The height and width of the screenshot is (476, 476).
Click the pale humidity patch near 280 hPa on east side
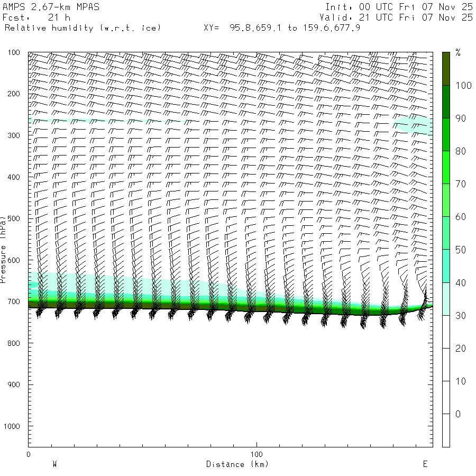[x=414, y=125]
